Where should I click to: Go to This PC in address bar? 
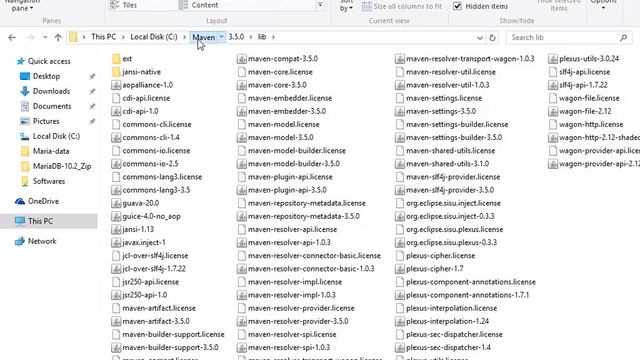(x=104, y=37)
